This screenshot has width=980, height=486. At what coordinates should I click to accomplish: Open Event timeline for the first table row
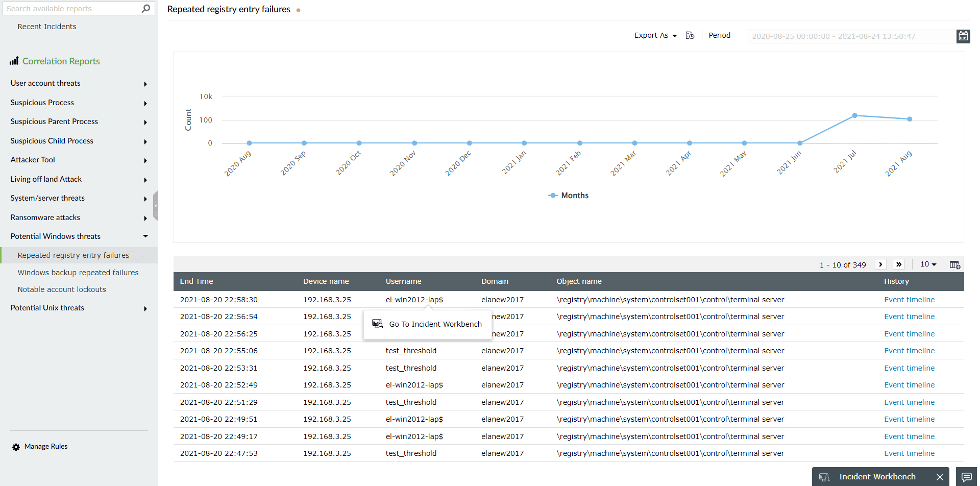[909, 299]
